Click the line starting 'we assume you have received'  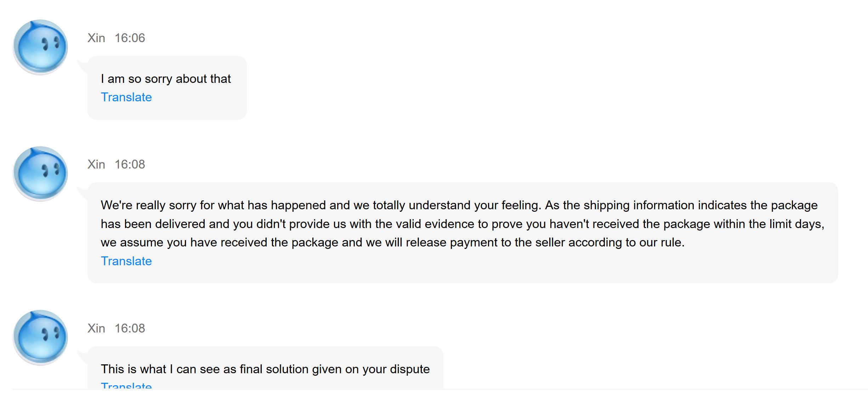[x=392, y=243]
